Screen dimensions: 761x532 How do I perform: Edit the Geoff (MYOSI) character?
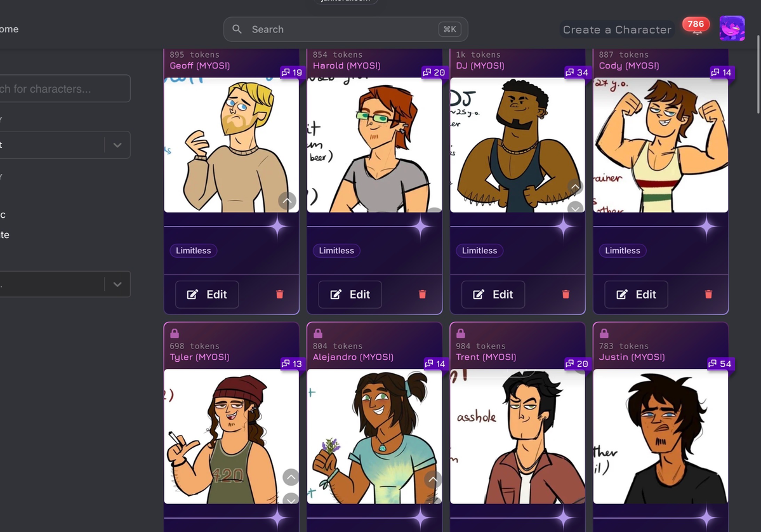point(208,295)
